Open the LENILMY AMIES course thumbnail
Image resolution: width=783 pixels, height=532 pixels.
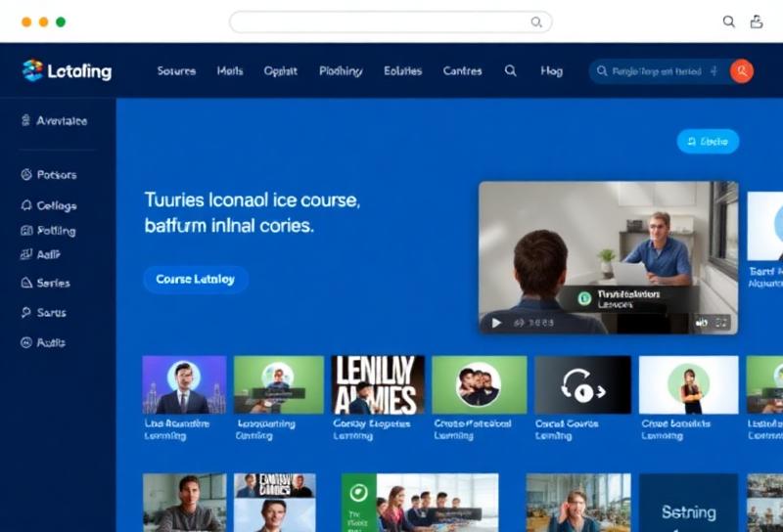tap(377, 384)
